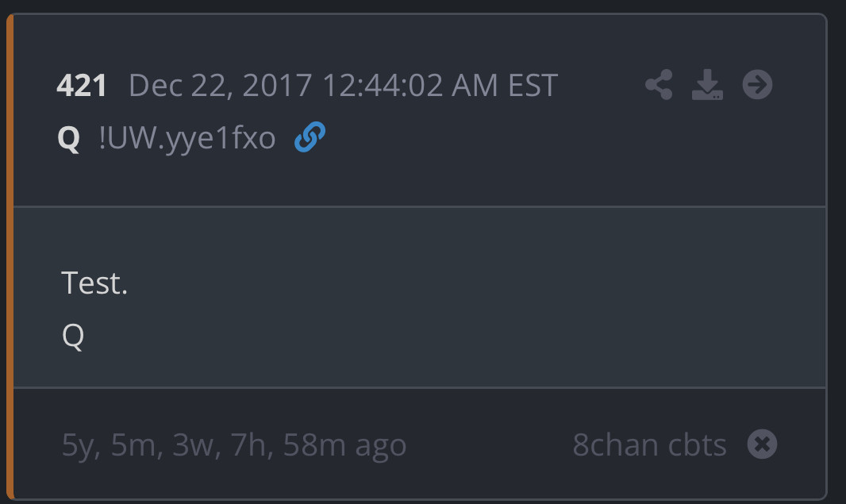This screenshot has height=504, width=846.
Task: Click the empty area of post body
Action: point(476,310)
